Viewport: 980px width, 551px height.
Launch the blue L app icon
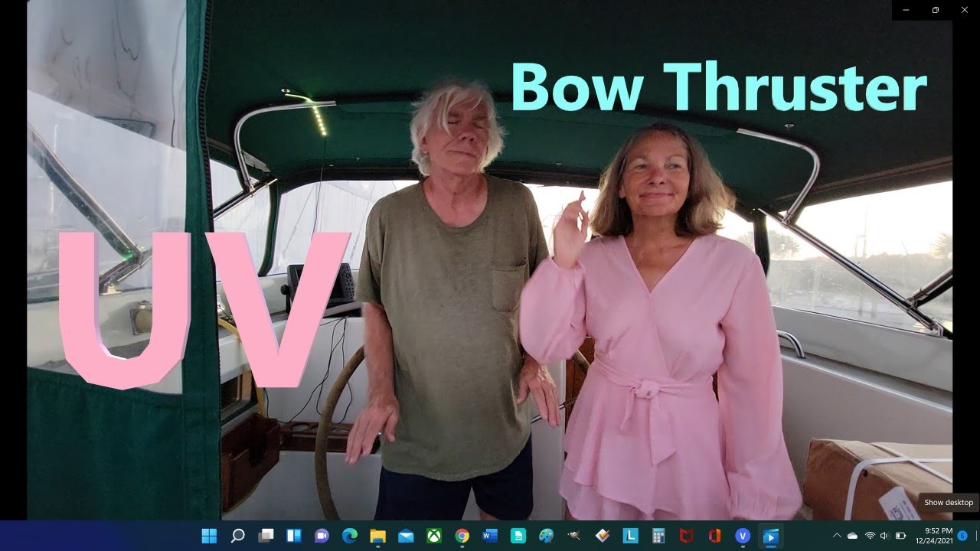point(630,536)
